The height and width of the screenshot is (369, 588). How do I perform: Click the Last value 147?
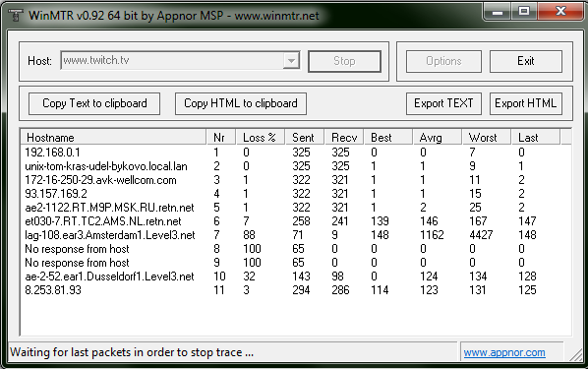pyautogui.click(x=527, y=221)
